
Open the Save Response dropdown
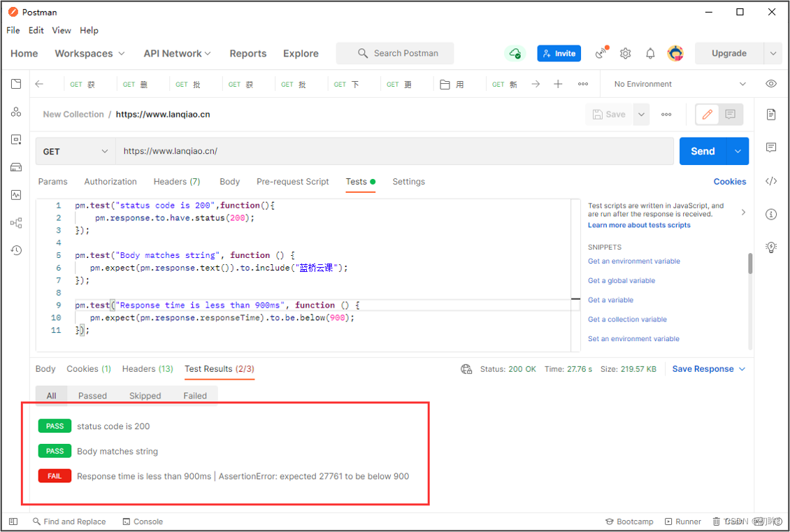point(709,369)
